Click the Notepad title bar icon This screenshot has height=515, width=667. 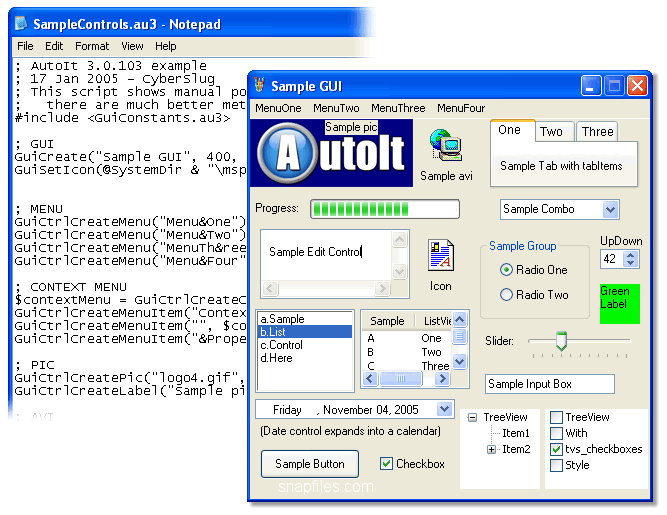[21, 24]
